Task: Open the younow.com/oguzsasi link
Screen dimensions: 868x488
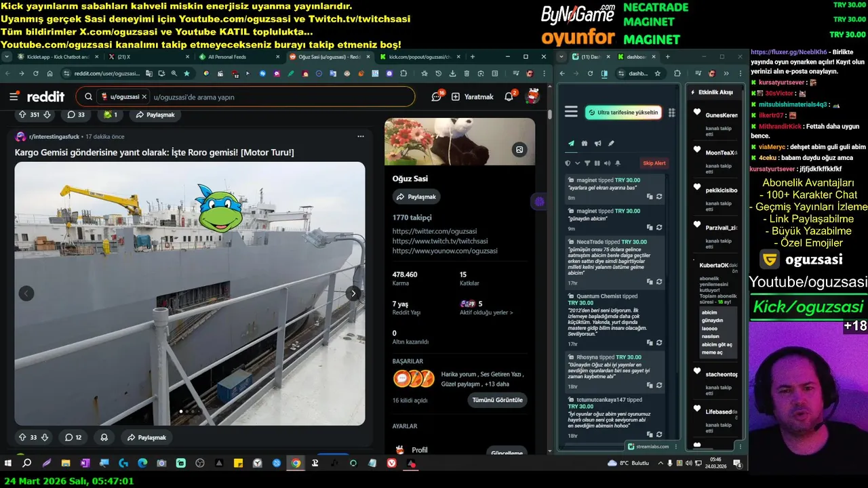Action: (x=445, y=251)
